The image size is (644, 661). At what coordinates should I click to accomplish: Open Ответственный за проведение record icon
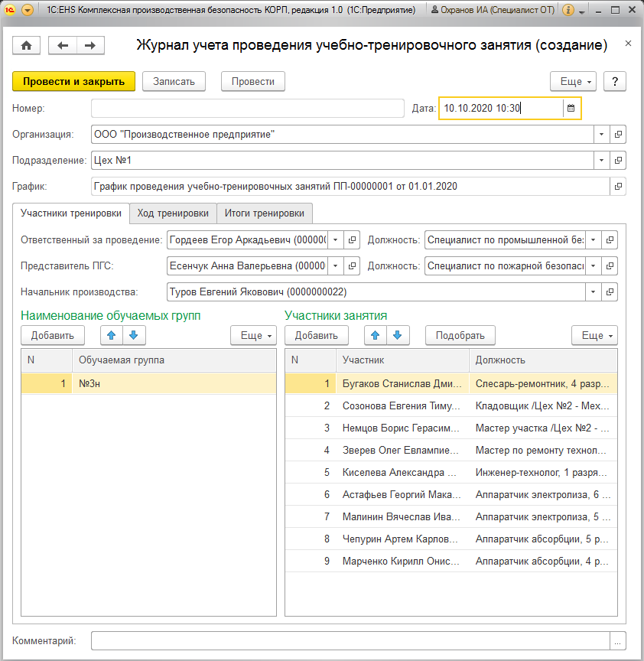click(352, 240)
